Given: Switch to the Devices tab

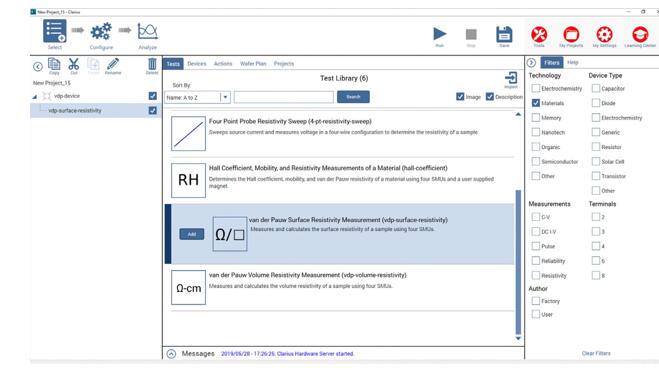Looking at the screenshot, I should [197, 63].
